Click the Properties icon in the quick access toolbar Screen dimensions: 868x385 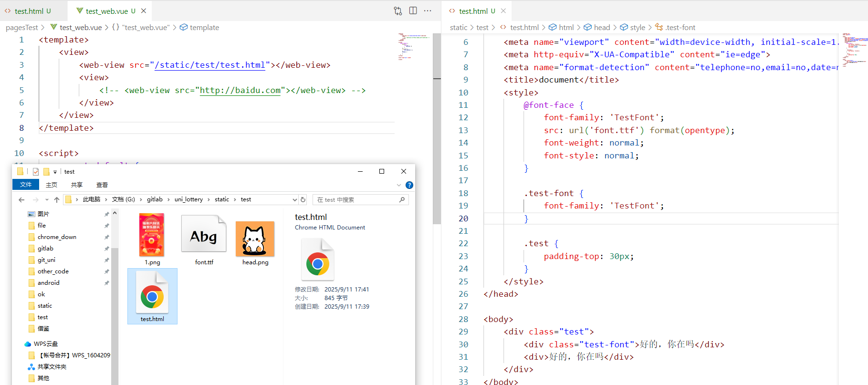pos(36,172)
